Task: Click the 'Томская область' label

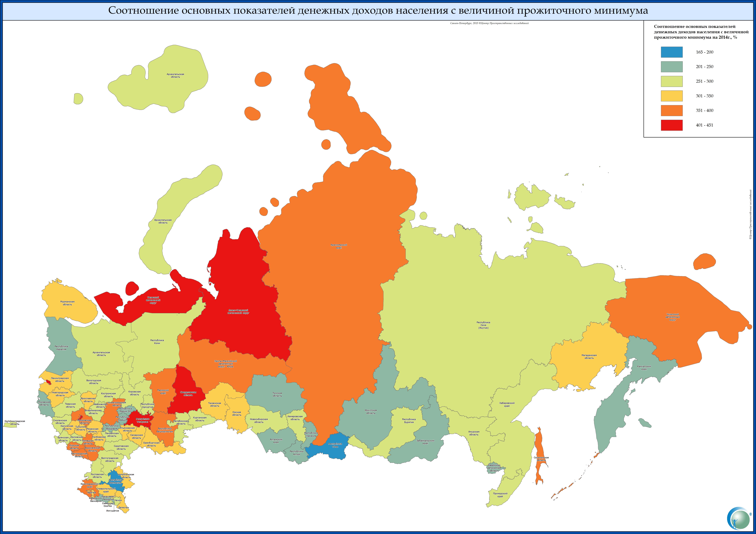Action: [277, 394]
